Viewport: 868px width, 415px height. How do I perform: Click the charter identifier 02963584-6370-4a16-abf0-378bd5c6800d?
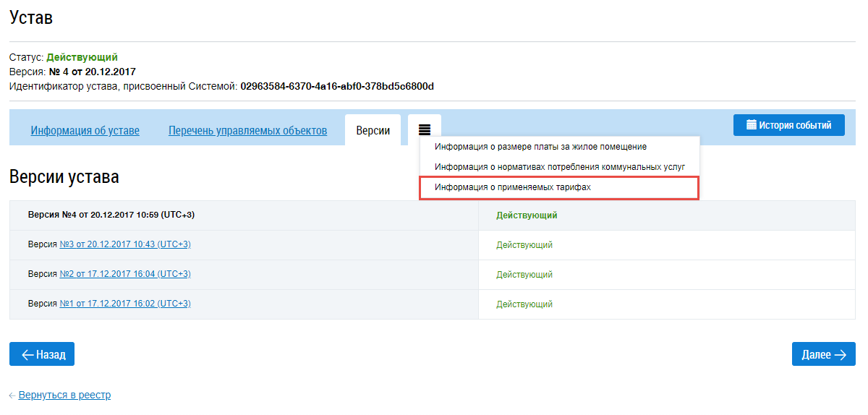tap(337, 87)
